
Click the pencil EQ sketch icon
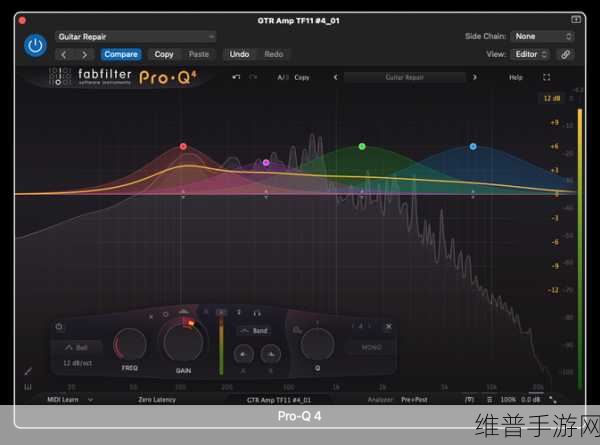click(28, 371)
